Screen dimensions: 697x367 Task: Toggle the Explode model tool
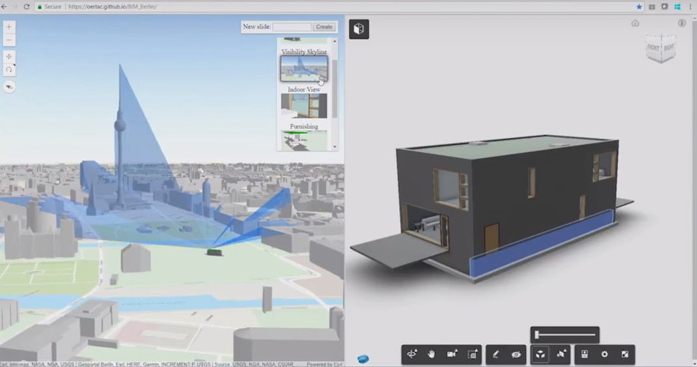pyautogui.click(x=540, y=354)
